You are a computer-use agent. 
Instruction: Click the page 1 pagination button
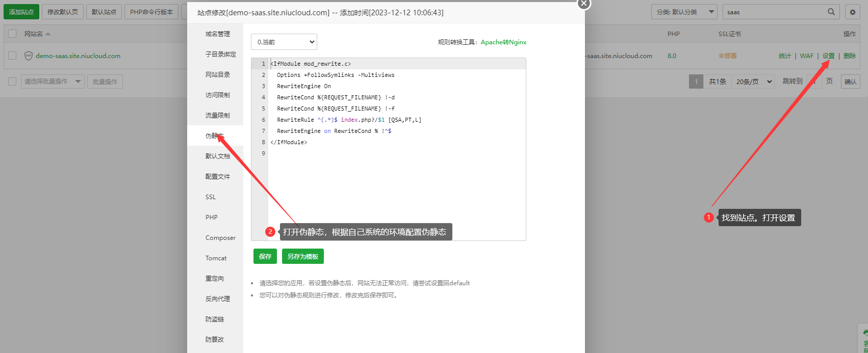(x=696, y=82)
